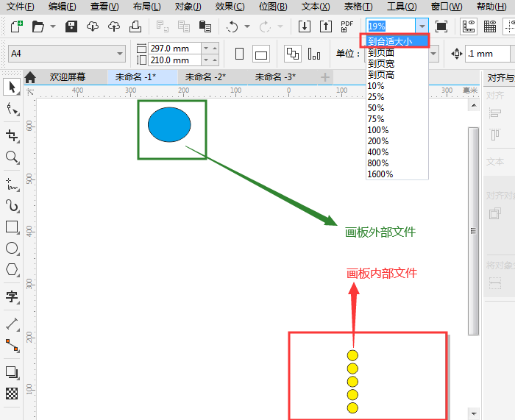Viewport: 515px width, 420px height.
Task: Set portrait page orientation
Action: [x=239, y=54]
